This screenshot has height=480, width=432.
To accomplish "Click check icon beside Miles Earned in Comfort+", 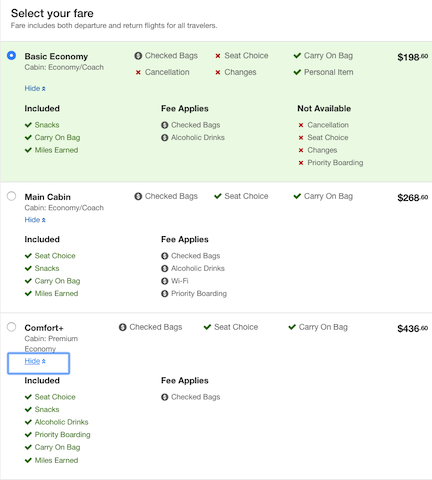I will pyautogui.click(x=28, y=460).
